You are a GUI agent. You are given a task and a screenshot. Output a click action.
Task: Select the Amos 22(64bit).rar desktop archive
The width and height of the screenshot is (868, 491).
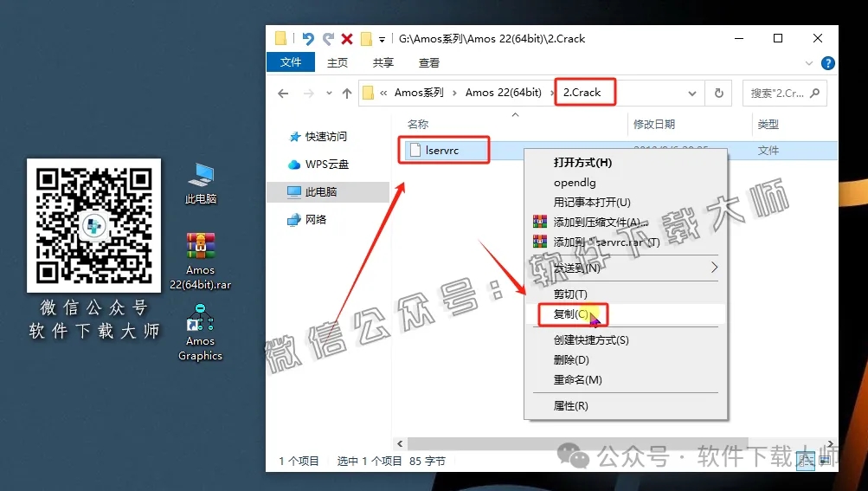tap(200, 261)
